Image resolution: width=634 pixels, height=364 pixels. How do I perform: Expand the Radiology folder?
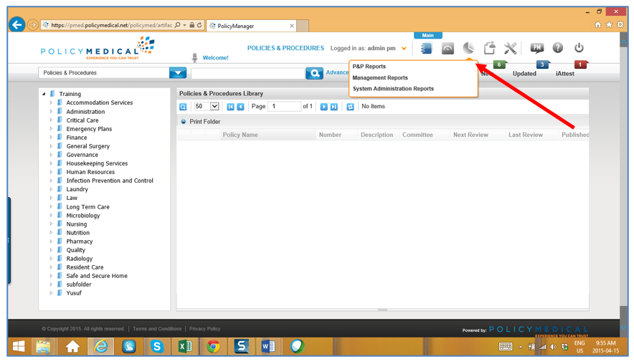point(51,259)
